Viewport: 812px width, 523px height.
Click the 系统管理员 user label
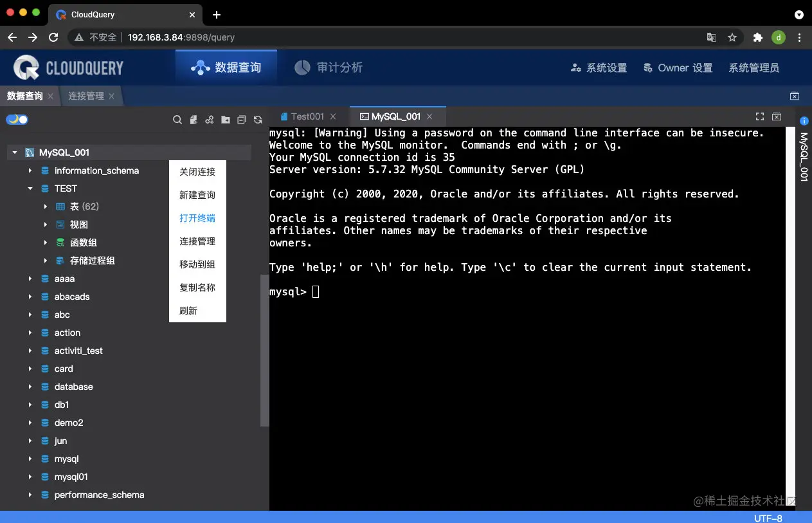click(x=754, y=68)
